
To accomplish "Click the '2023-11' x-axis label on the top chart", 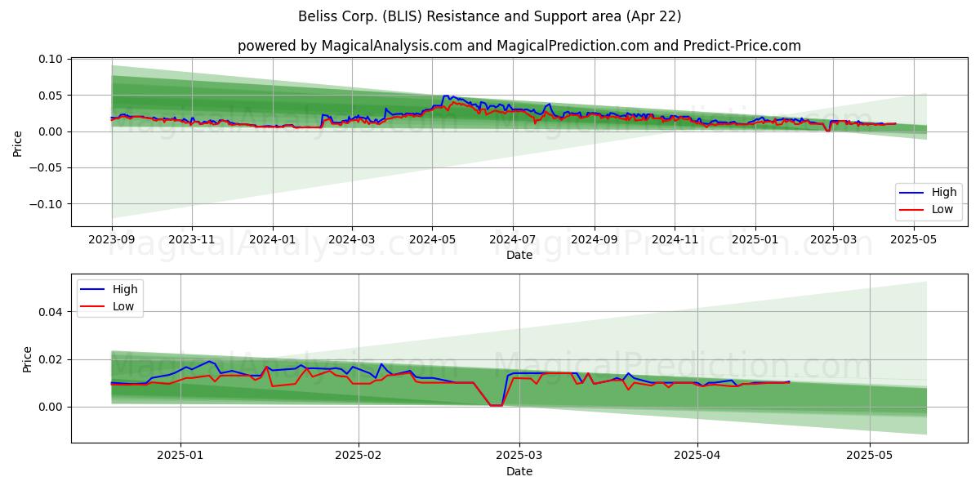I will [x=192, y=238].
